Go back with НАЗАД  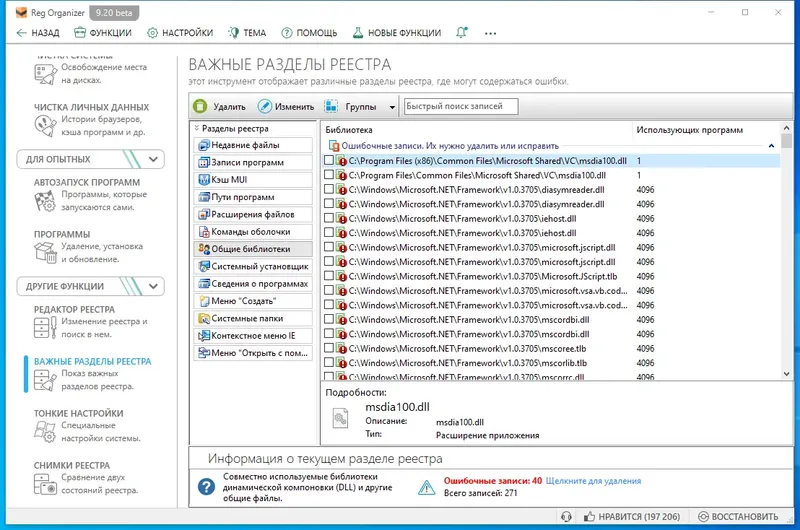(38, 33)
